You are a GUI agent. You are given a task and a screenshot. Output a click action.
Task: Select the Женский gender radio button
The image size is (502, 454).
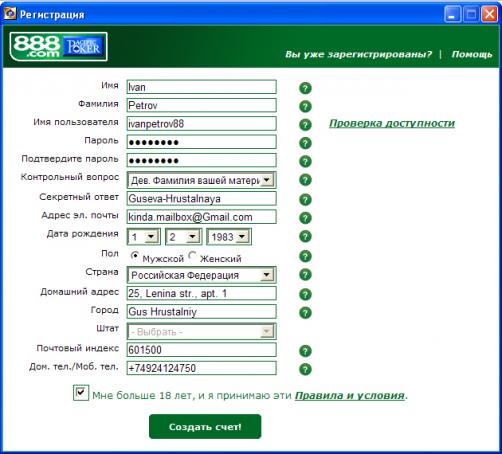[x=192, y=256]
